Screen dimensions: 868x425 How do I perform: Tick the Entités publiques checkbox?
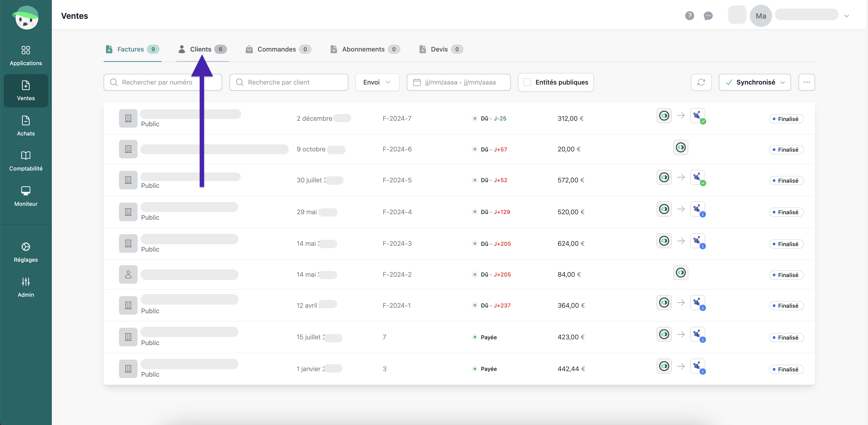pyautogui.click(x=527, y=82)
